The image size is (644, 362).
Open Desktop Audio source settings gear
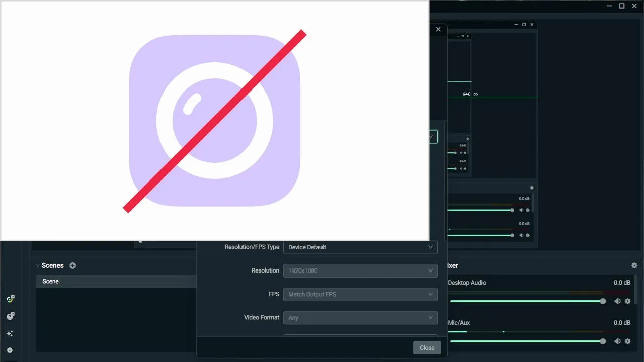(627, 301)
